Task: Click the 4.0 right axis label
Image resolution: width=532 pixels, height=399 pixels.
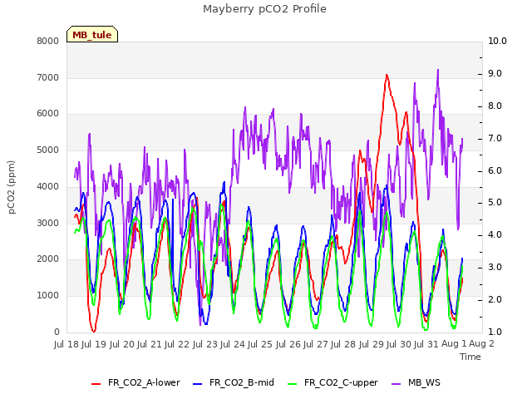Action: tap(495, 234)
